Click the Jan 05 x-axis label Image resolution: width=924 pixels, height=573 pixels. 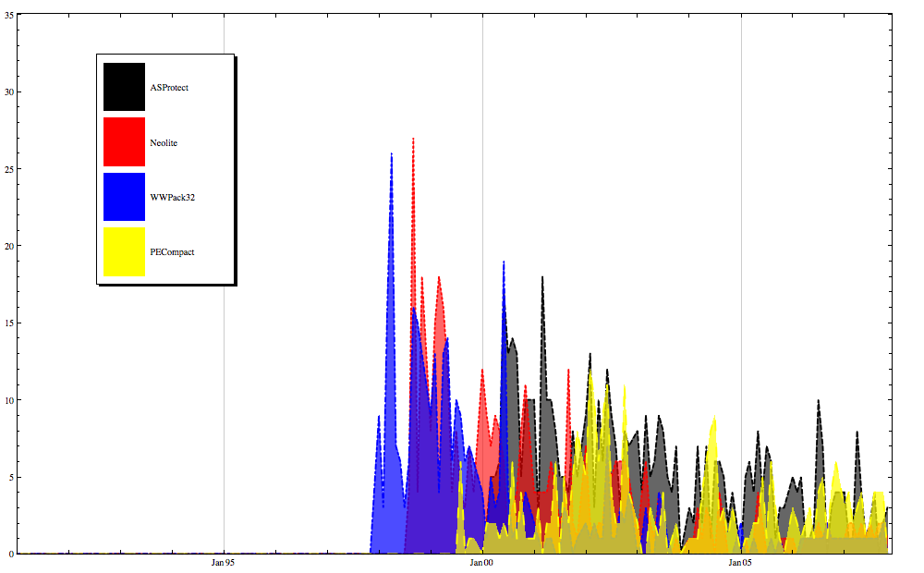[739, 563]
